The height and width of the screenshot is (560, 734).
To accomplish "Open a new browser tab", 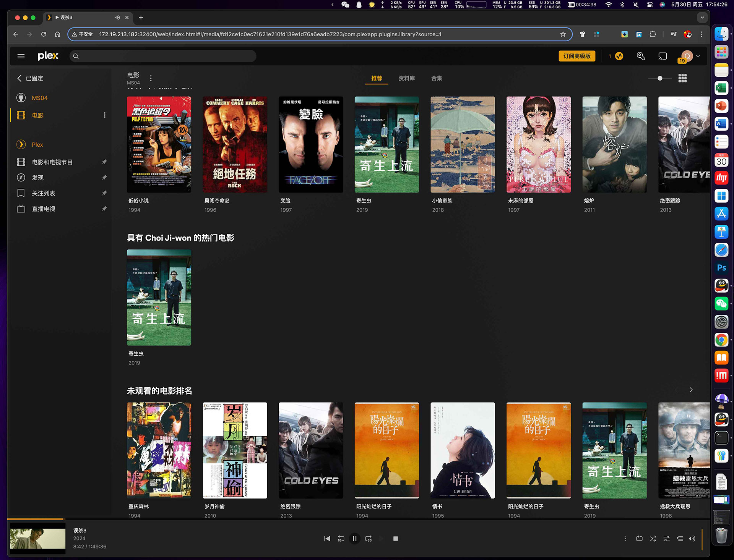I will click(x=141, y=18).
